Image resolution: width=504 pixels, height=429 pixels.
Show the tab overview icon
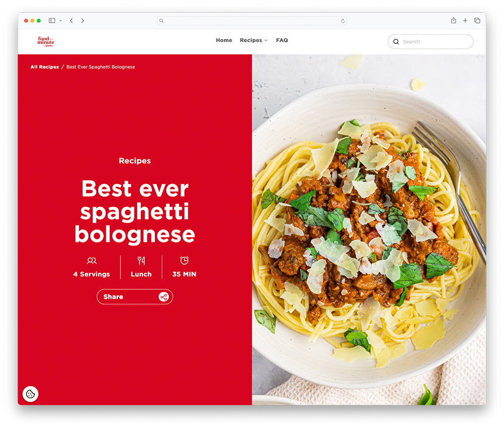point(477,21)
